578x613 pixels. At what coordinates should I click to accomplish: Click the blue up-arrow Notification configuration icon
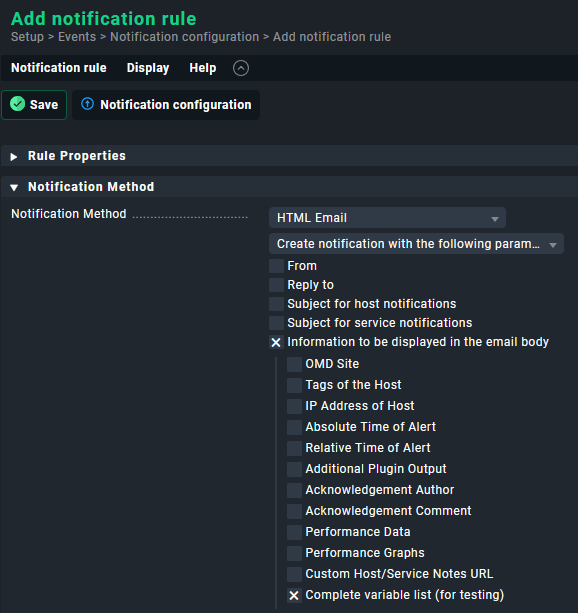87,104
